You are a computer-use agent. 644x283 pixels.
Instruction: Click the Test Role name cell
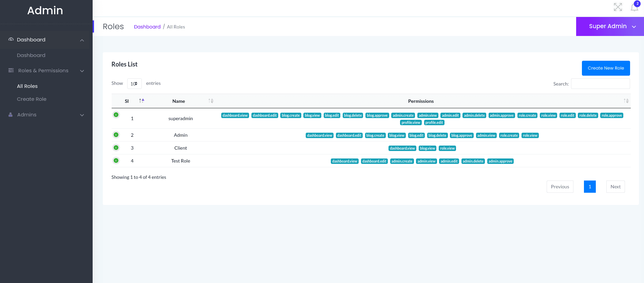pos(181,161)
